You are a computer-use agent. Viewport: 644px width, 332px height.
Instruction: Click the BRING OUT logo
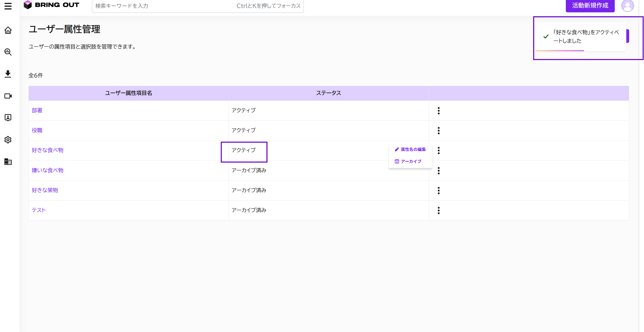pos(51,5)
